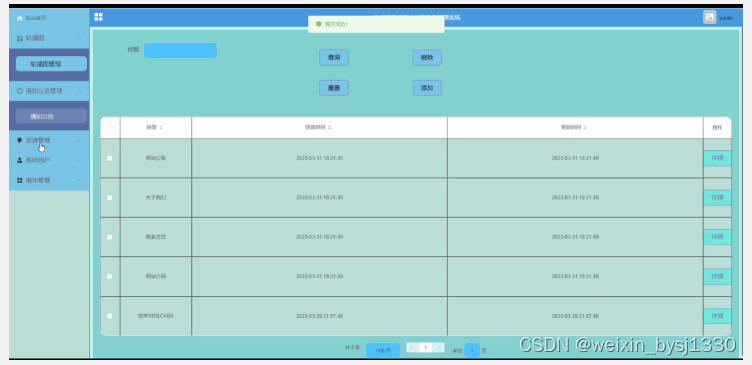Open 通知公告 submenu item

[x=51, y=116]
